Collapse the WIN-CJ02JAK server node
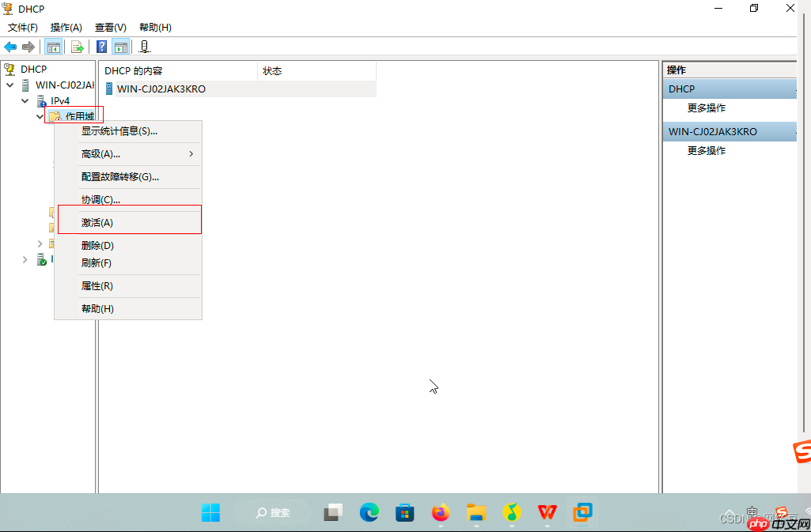Viewport: 811px width, 532px height. 10,85
